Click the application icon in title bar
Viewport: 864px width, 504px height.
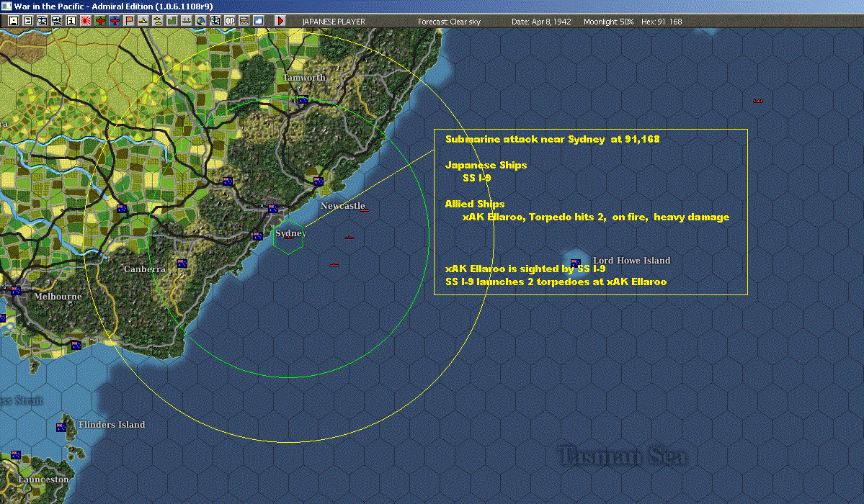(6, 6)
